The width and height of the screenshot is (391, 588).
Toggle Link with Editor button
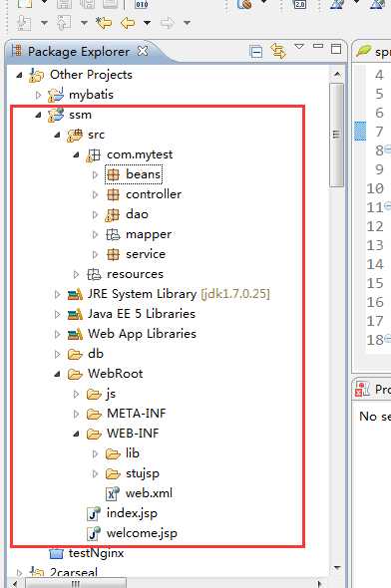pyautogui.click(x=278, y=51)
